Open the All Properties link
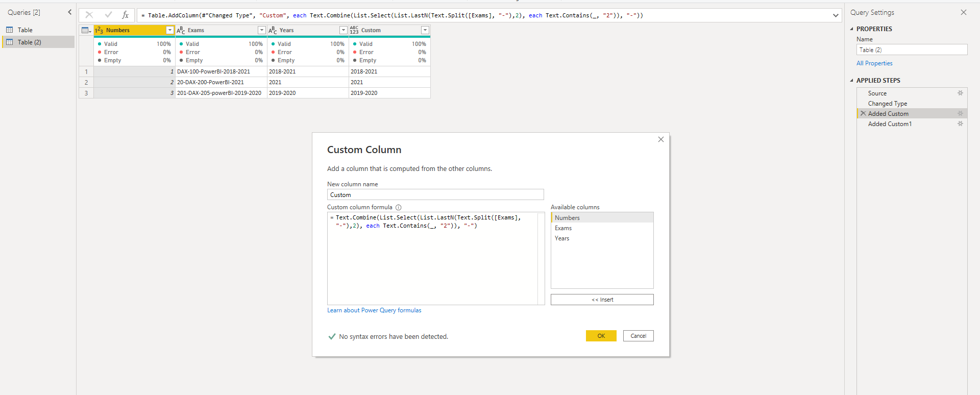The width and height of the screenshot is (980, 395). point(874,63)
